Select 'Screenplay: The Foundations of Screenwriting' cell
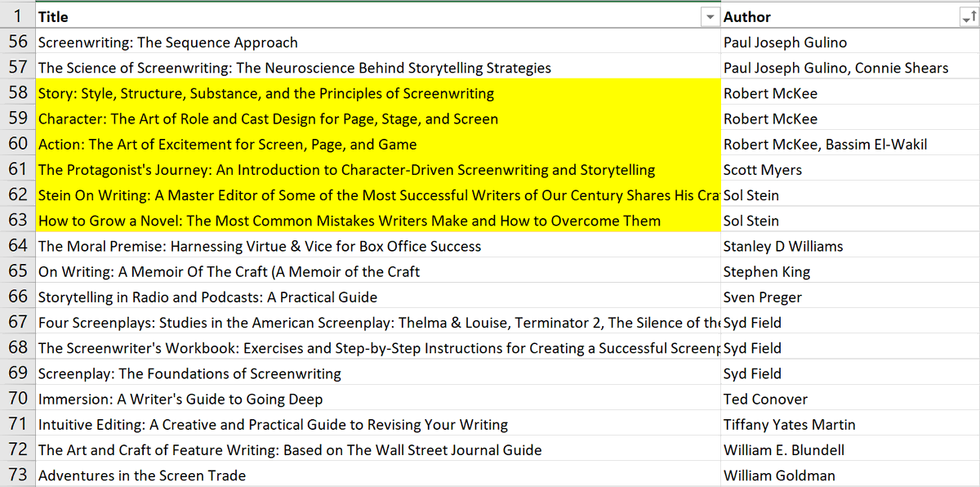This screenshot has width=980, height=487. click(378, 373)
